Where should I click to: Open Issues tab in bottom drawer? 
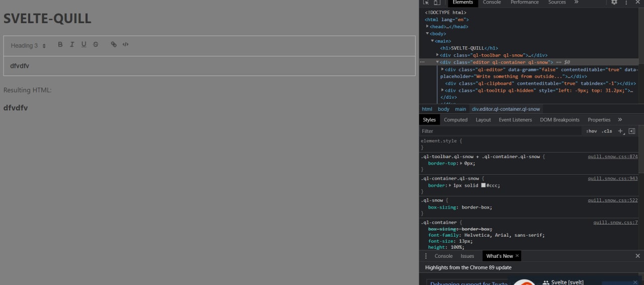coord(467,256)
